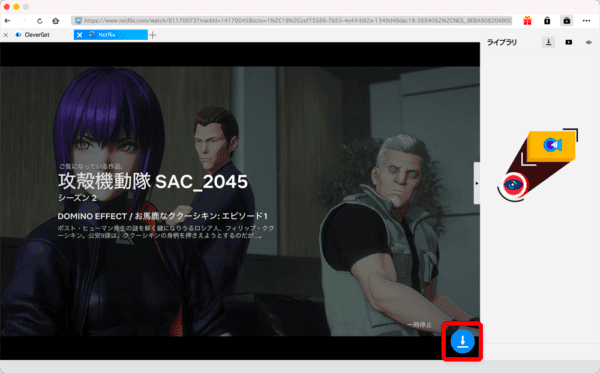Go back using the back arrow
Screen dimensions: 600x373
(x=7, y=21)
